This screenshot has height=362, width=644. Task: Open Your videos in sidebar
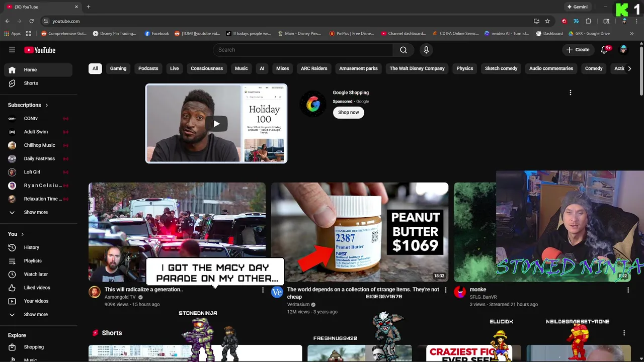click(x=38, y=301)
